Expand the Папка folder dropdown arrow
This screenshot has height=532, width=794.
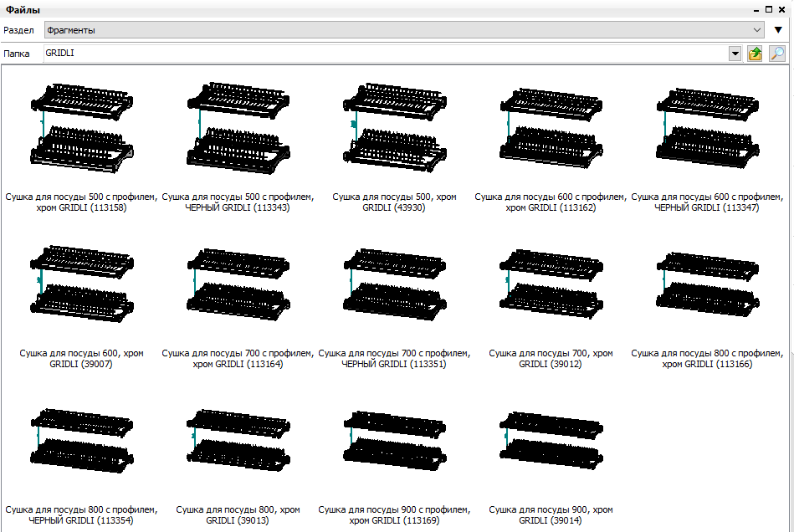pos(735,54)
